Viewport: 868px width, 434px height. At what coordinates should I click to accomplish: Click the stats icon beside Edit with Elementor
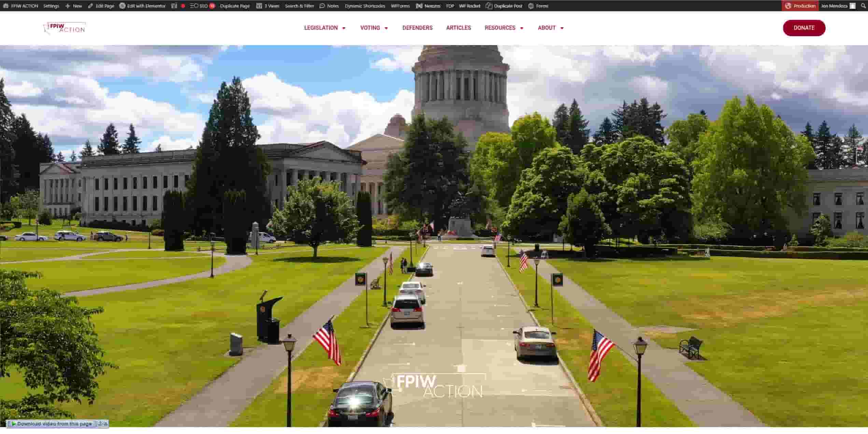(174, 6)
